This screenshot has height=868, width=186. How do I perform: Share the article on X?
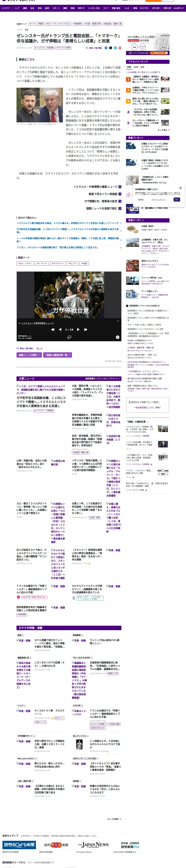pos(111,48)
